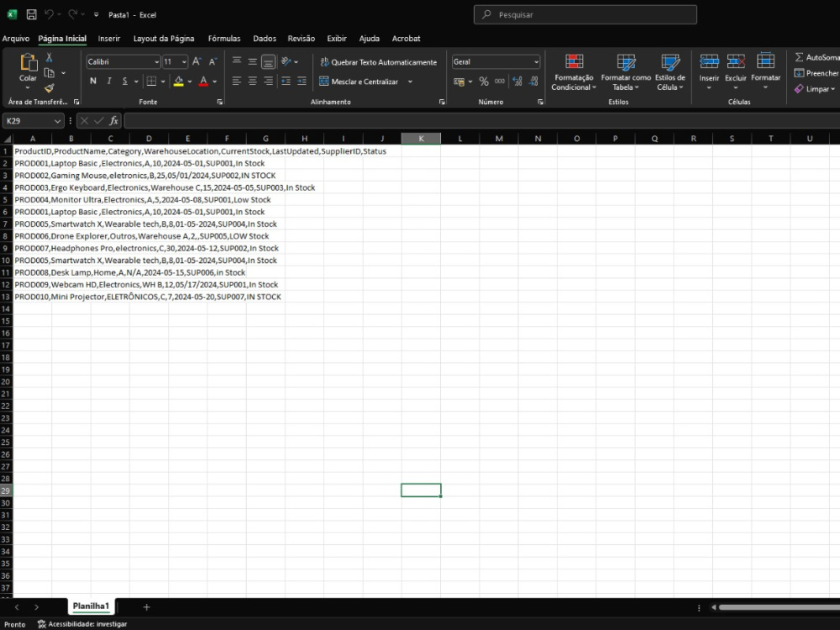Image resolution: width=840 pixels, height=630 pixels.
Task: Click Decrease Indent icon
Action: pos(286,81)
